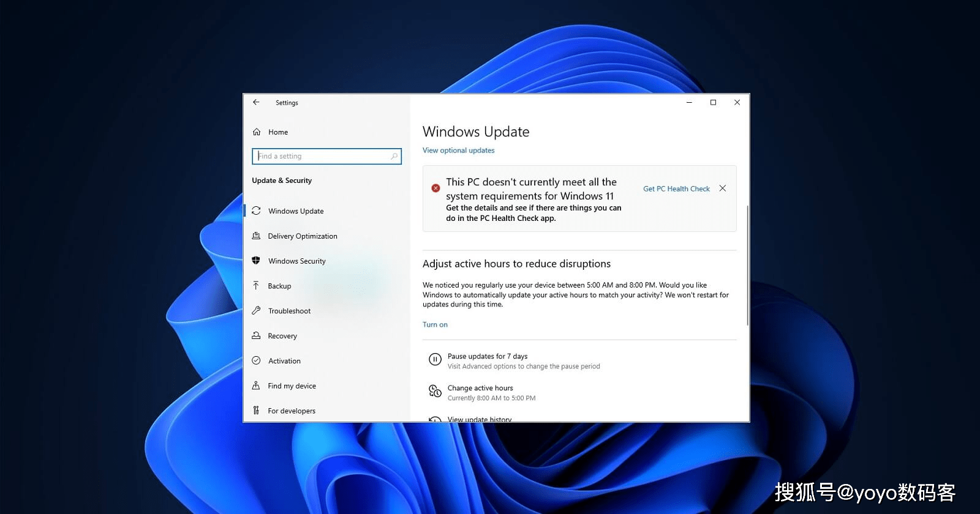Click the For developers icon
980x514 pixels.
256,411
